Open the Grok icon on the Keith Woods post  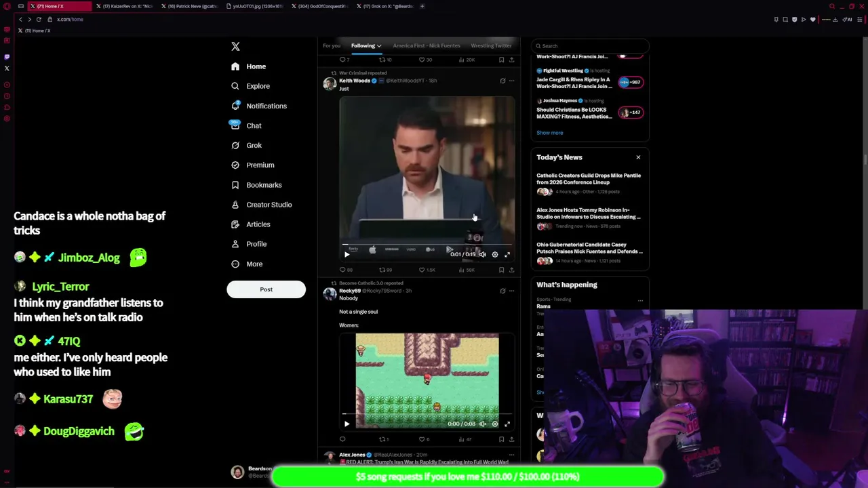502,81
